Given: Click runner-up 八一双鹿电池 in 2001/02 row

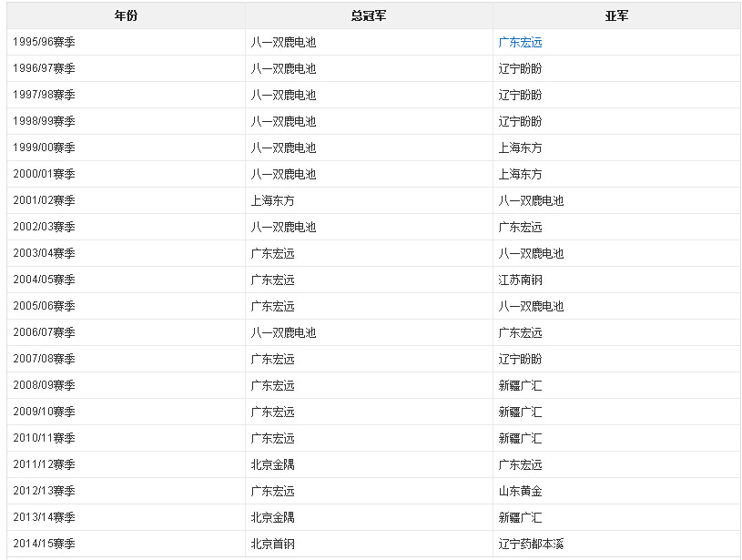Looking at the screenshot, I should tap(531, 200).
